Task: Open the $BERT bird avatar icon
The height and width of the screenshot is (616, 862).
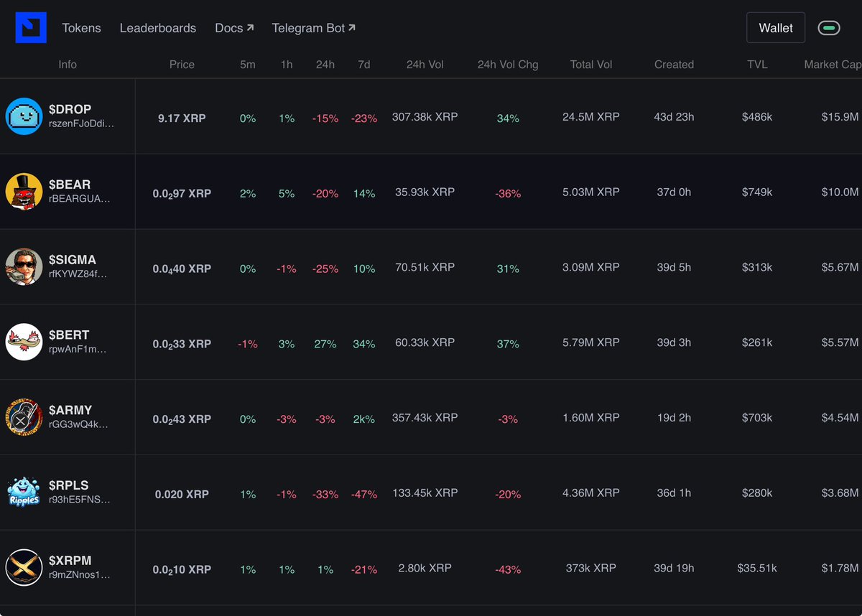Action: (24, 342)
